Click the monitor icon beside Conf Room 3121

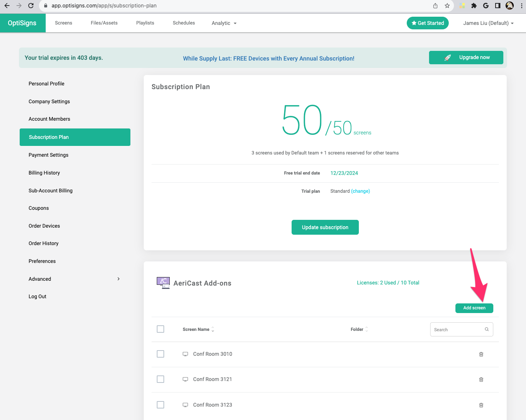coord(185,380)
